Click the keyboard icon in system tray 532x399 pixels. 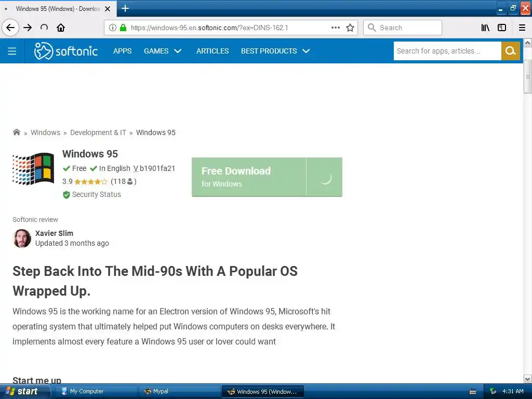473,392
